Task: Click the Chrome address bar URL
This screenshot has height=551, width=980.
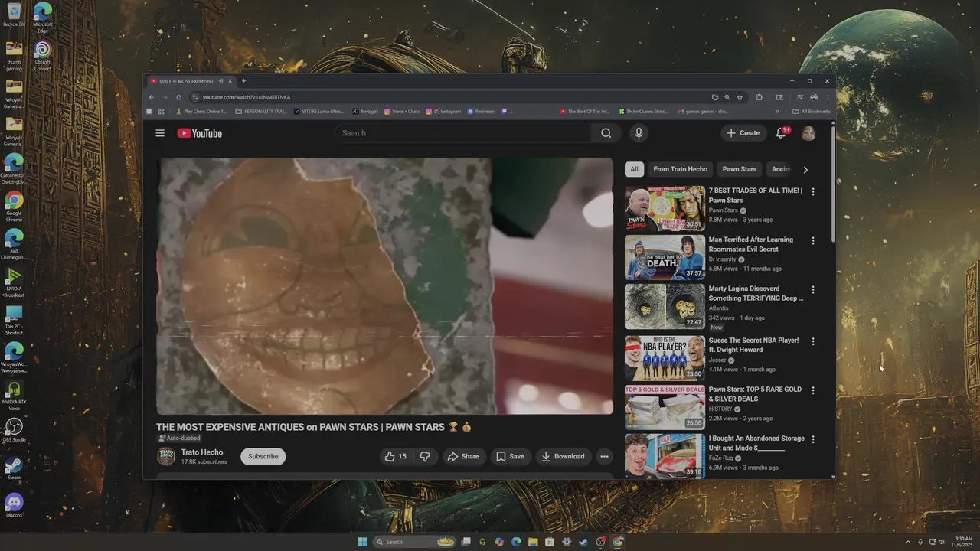Action: click(x=247, y=97)
